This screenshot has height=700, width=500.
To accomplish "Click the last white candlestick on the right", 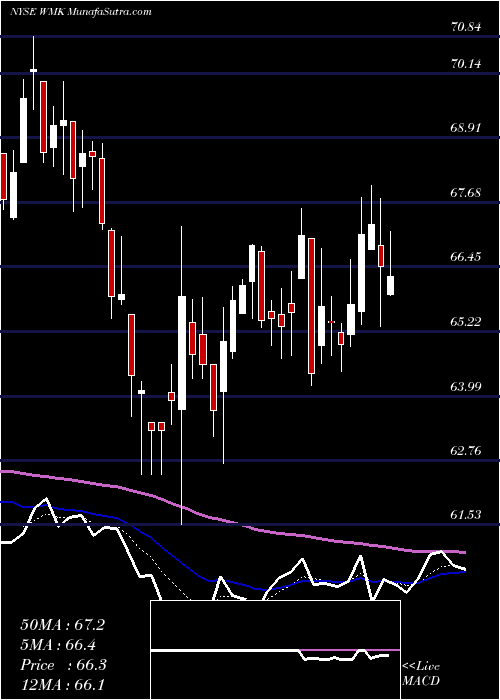I will point(390,286).
